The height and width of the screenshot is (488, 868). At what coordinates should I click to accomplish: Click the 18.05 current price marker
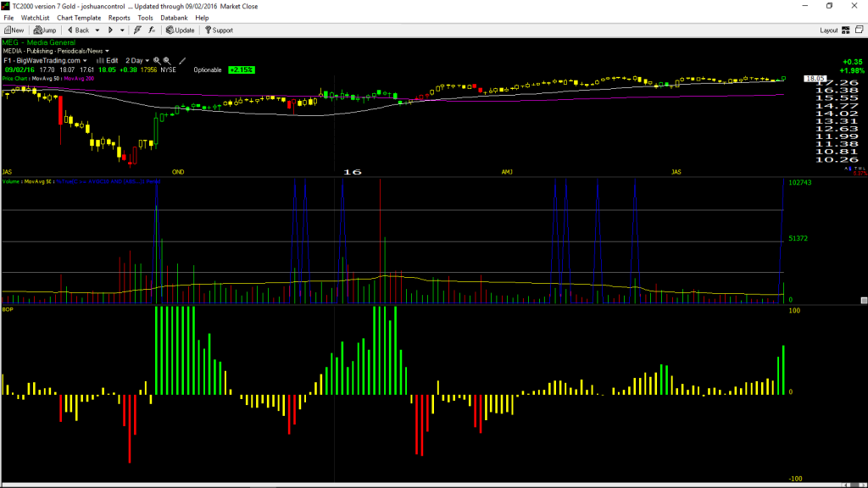click(x=815, y=79)
